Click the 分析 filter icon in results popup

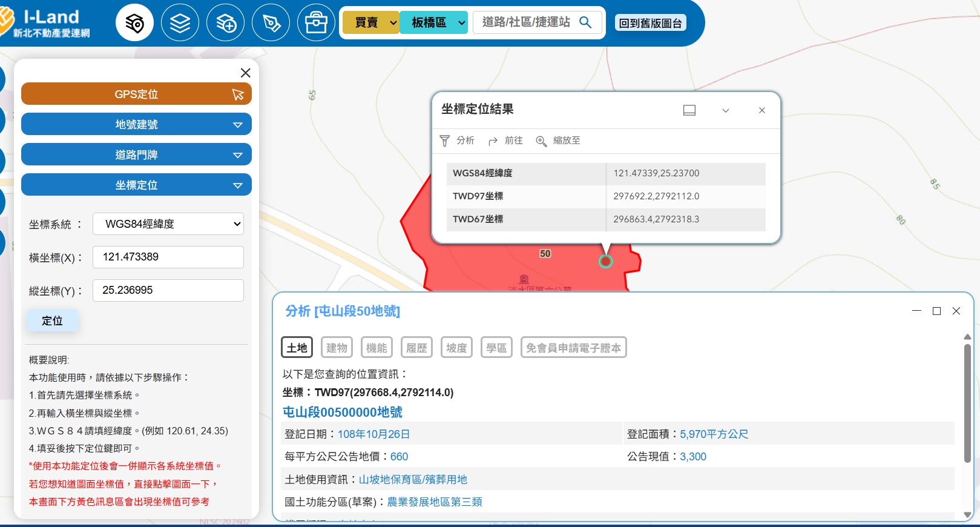pyautogui.click(x=445, y=141)
